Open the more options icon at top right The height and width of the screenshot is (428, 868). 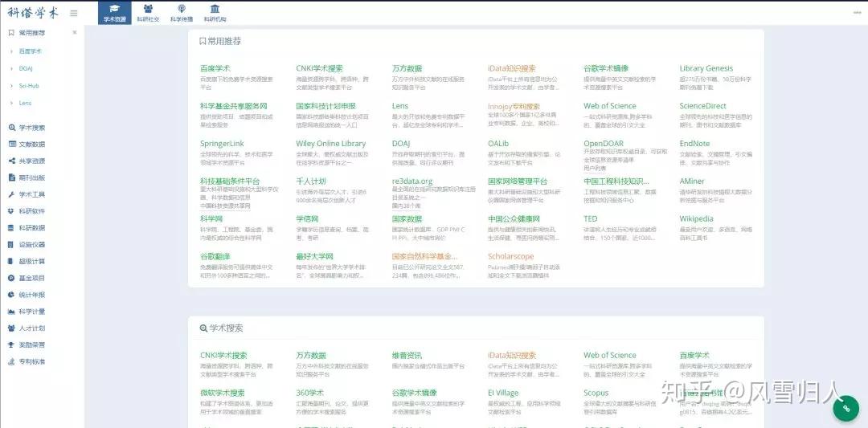click(x=858, y=12)
